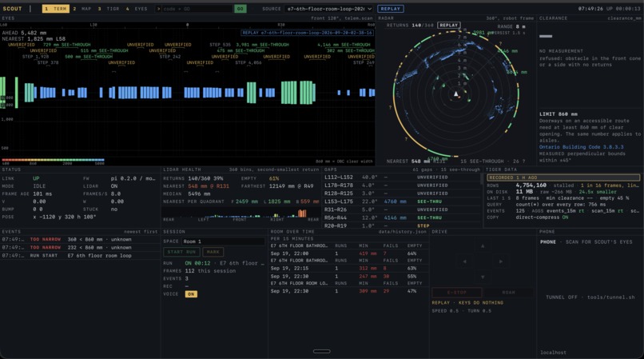The height and width of the screenshot is (359, 644).
Task: Click the LIMIT 860 mm heading
Action: [559, 114]
